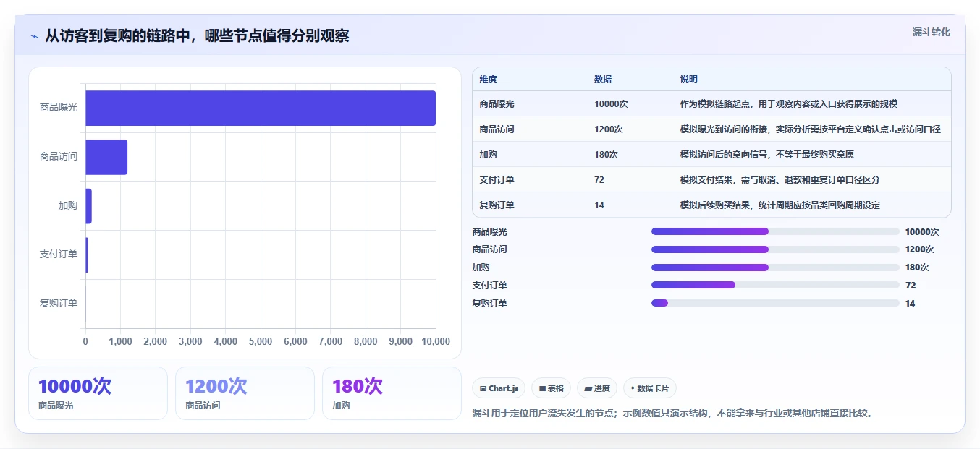980x449 pixels.
Task: Click the 加购 bar in the chart
Action: tap(88, 206)
